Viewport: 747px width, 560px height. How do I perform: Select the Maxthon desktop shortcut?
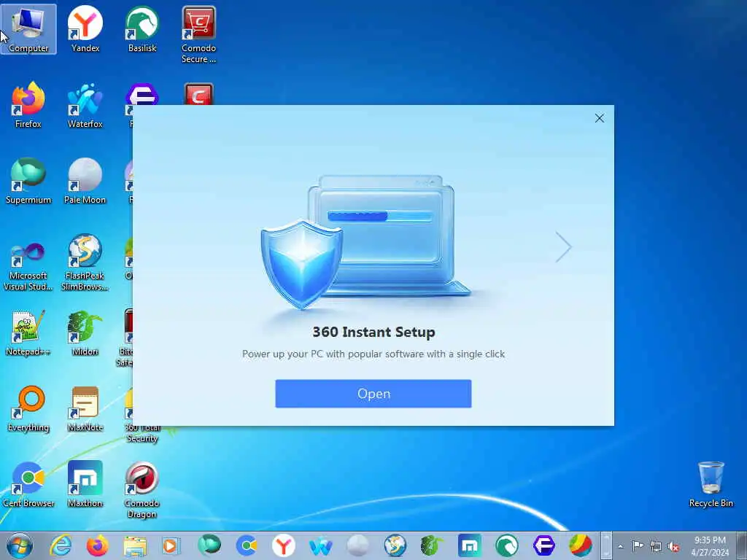pyautogui.click(x=85, y=484)
